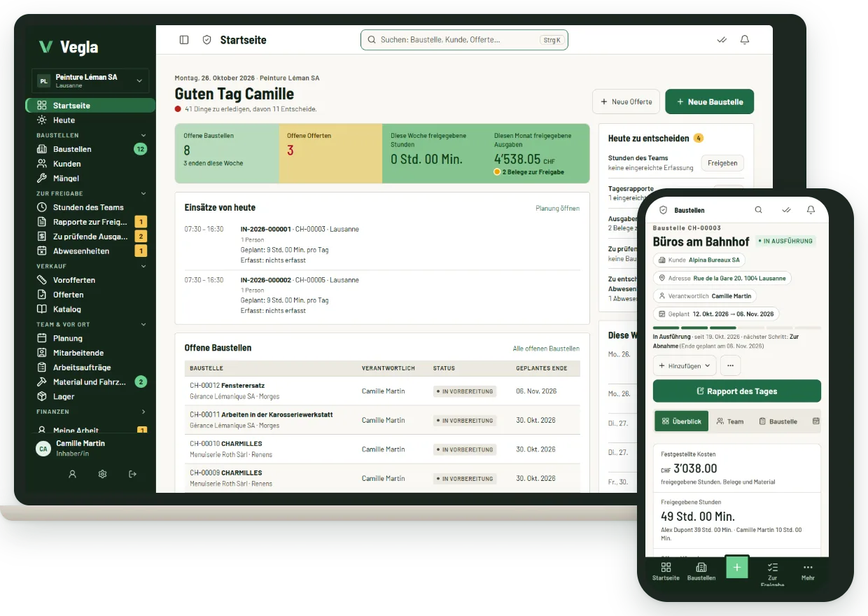
Task: Tap Baustellen in phone bottom navigation
Action: click(701, 571)
